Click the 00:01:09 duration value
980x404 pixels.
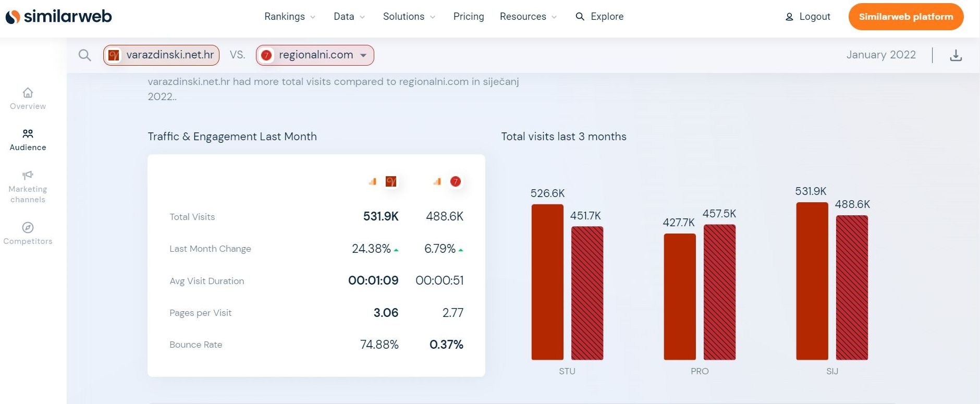pyautogui.click(x=373, y=280)
